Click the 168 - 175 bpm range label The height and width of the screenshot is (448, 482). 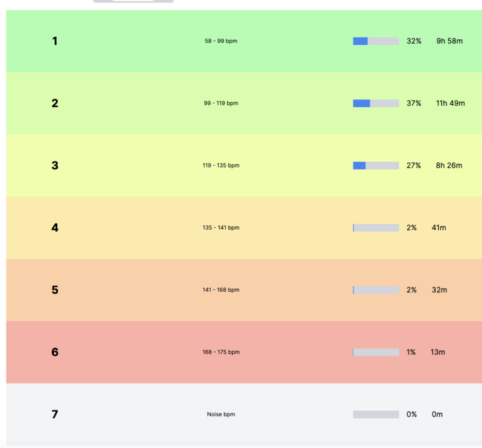tap(221, 352)
